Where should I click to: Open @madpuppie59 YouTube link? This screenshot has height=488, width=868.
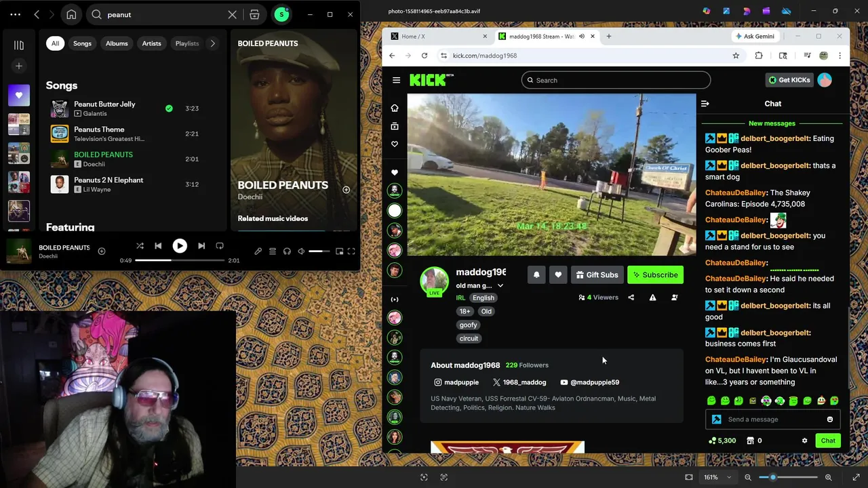tap(590, 382)
